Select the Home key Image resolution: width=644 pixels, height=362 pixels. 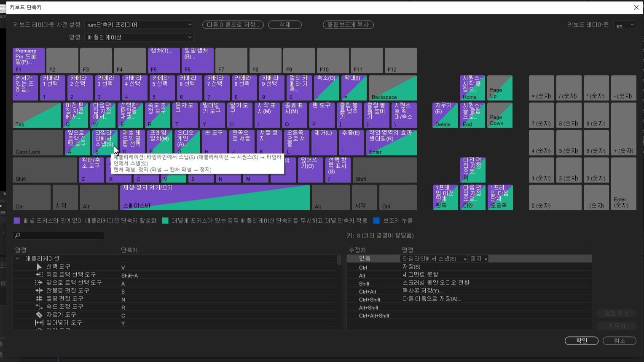click(472, 88)
